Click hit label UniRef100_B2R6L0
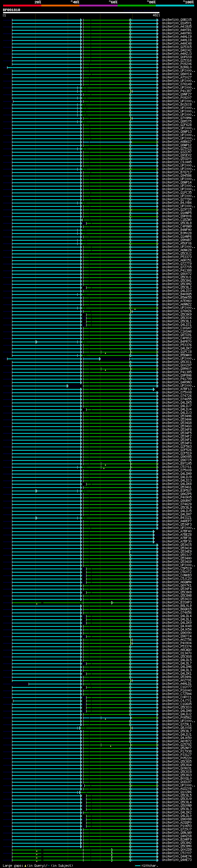The image size is (197, 868). click(x=177, y=67)
